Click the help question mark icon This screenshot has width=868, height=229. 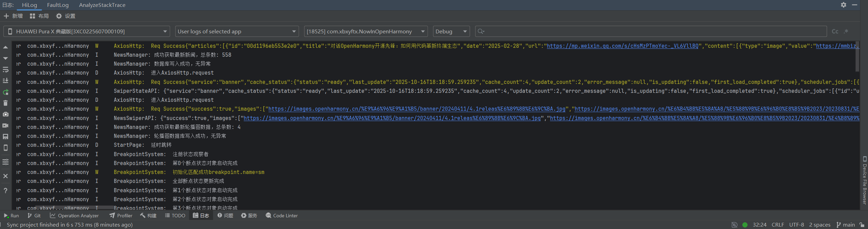click(x=6, y=190)
